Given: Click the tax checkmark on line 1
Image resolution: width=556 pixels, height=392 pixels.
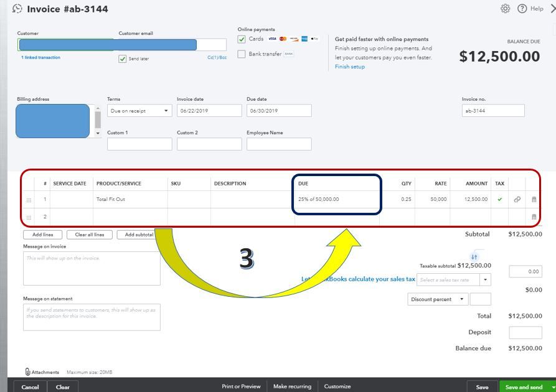Looking at the screenshot, I should coord(499,199).
